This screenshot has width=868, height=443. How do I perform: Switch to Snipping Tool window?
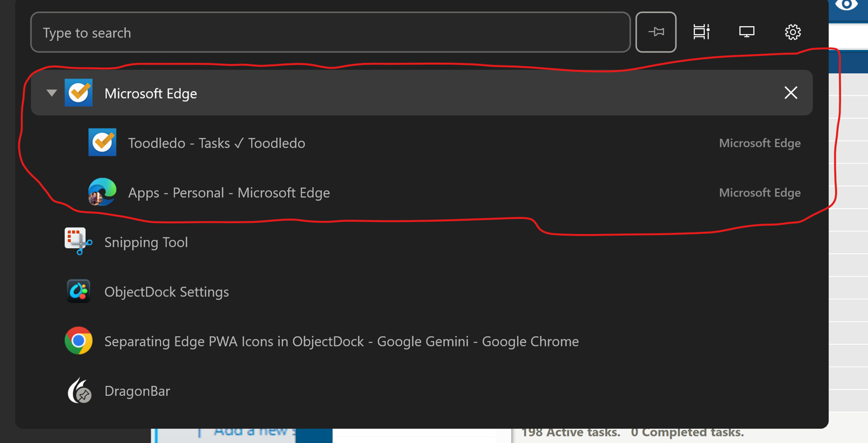(x=422, y=242)
